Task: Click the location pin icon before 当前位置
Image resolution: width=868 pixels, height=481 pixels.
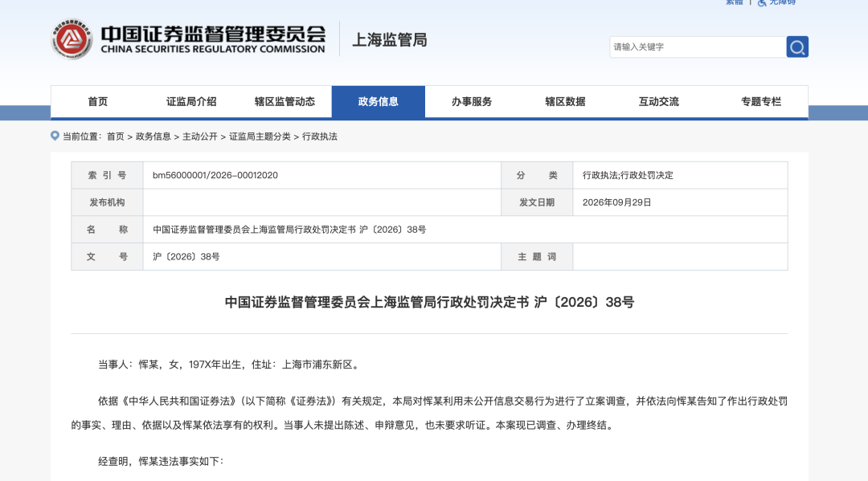Action: point(55,136)
